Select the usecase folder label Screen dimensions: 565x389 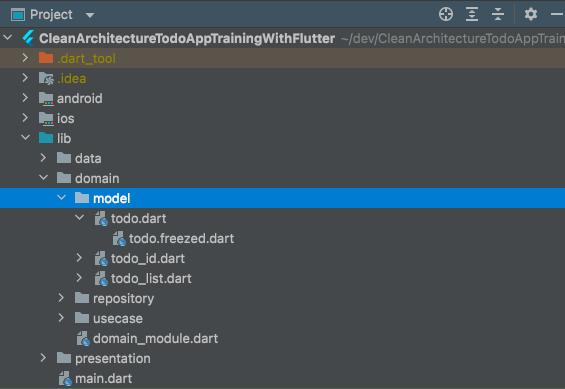(117, 318)
